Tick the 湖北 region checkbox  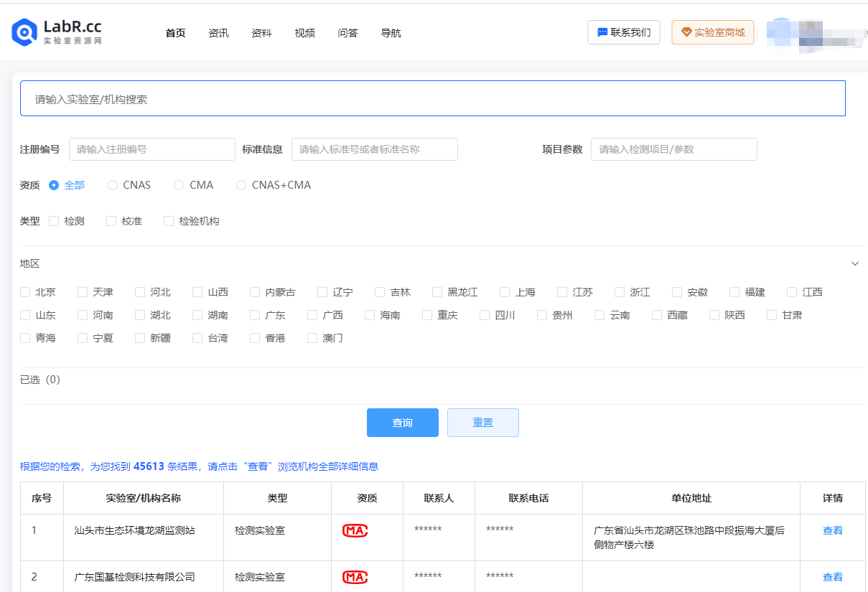pos(140,315)
